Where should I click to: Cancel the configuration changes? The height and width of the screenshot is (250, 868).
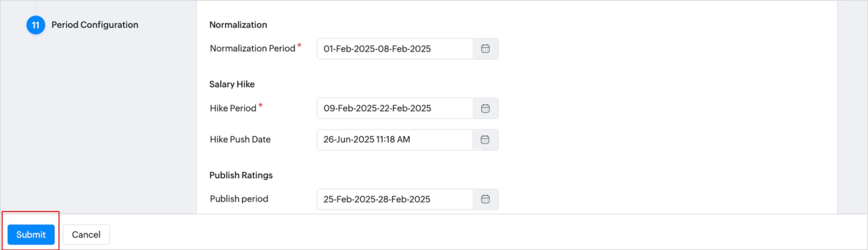(86, 234)
